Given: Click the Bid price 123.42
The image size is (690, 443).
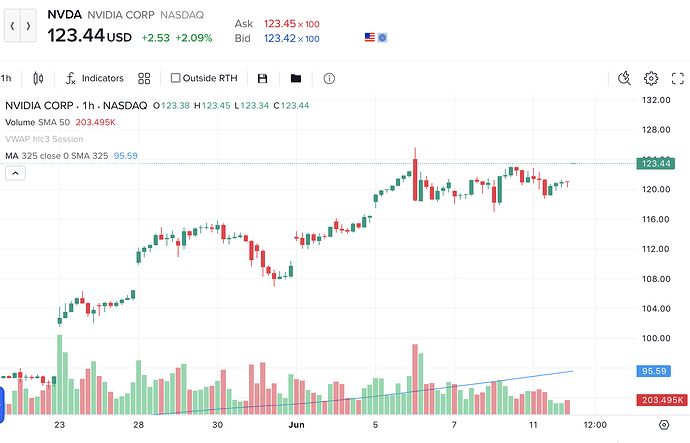Looking at the screenshot, I should click(279, 38).
